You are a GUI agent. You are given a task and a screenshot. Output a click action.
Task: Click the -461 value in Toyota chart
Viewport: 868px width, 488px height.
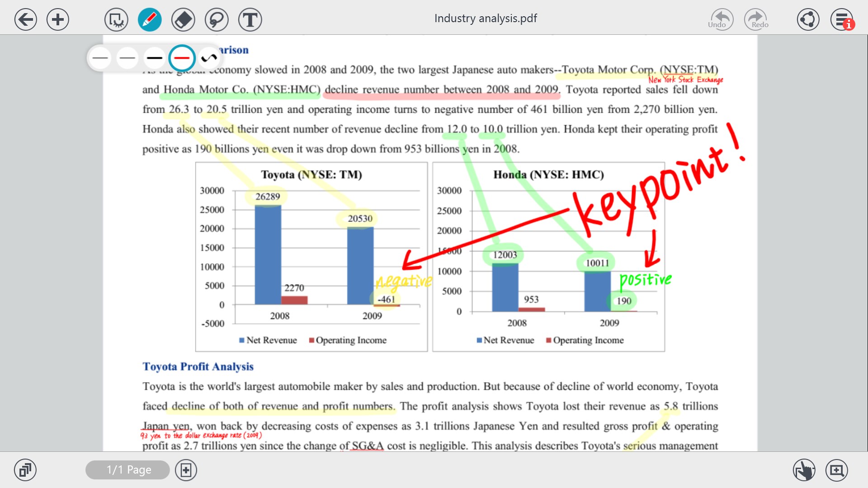tap(386, 299)
